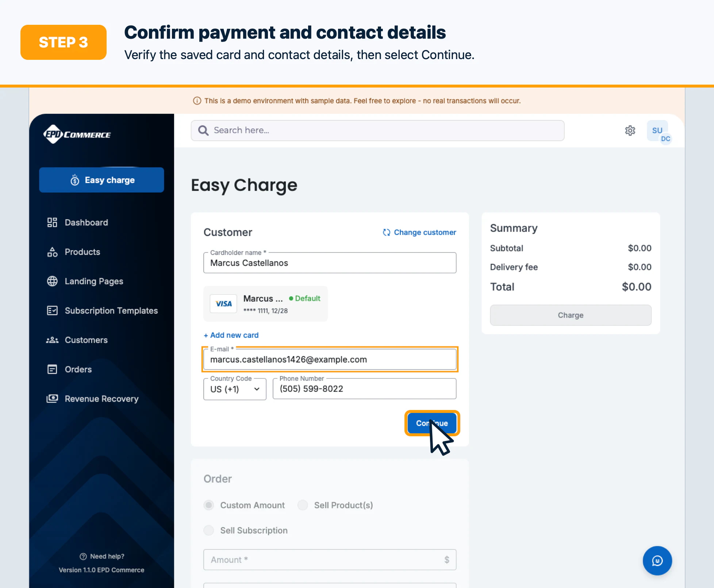Click the card number **** 1111, 12/28
This screenshot has height=588, width=714.
pyautogui.click(x=265, y=311)
